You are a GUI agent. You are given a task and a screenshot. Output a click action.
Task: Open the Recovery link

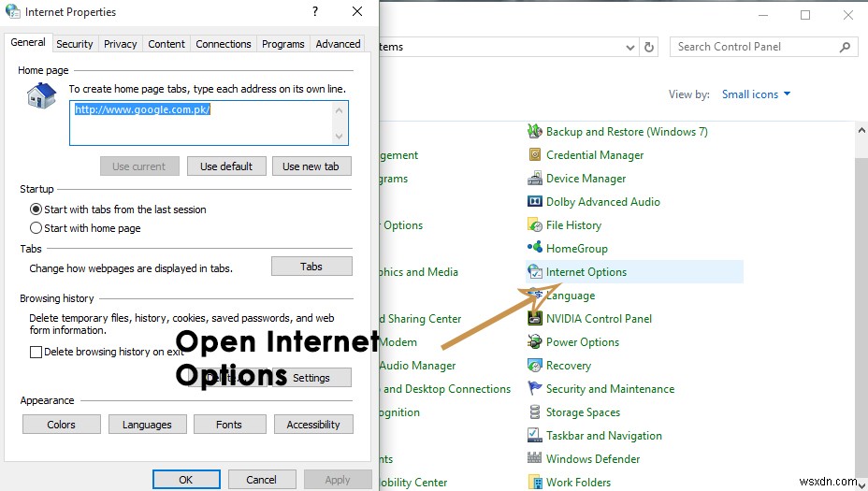tap(569, 366)
